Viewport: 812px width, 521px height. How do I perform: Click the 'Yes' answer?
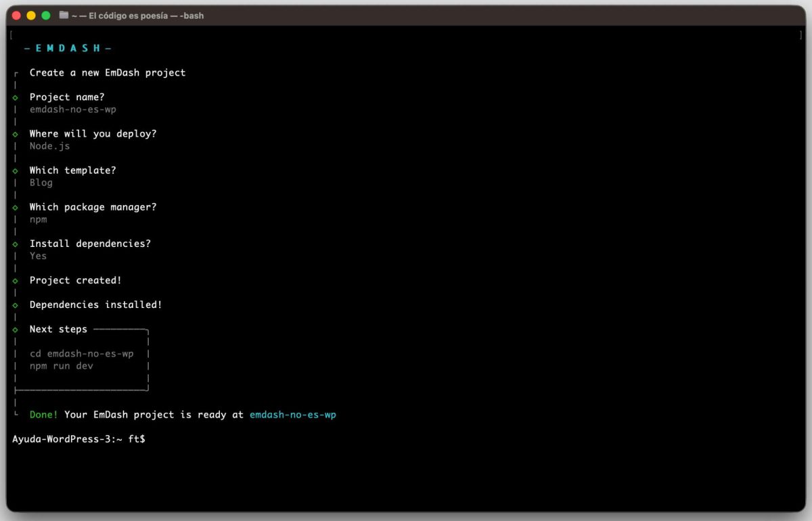(x=38, y=255)
